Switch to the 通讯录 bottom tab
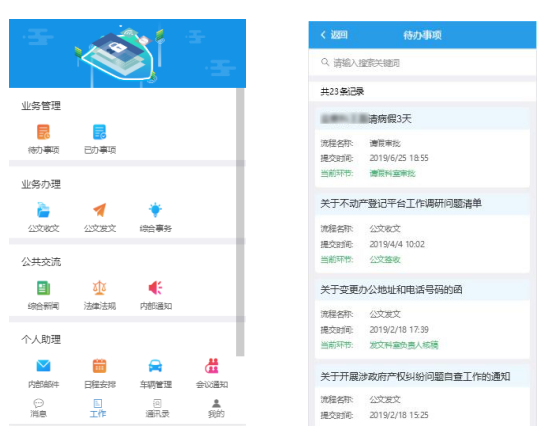Image resolution: width=545 pixels, height=444 pixels. [x=157, y=408]
